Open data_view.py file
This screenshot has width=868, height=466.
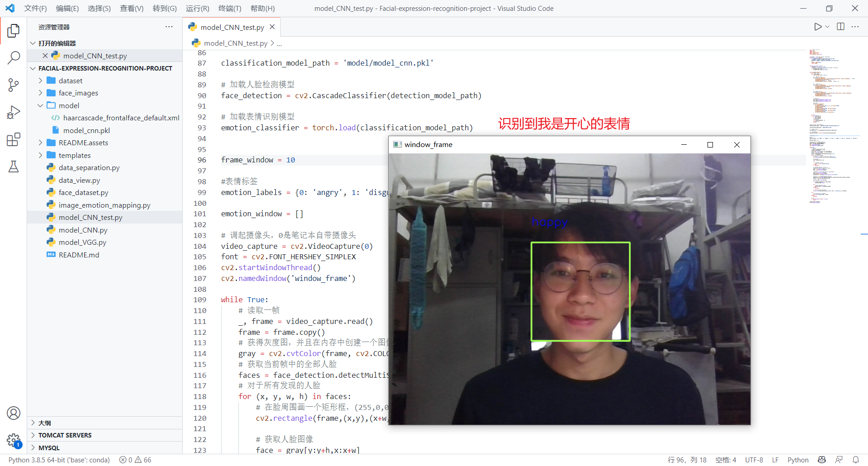tap(105, 180)
